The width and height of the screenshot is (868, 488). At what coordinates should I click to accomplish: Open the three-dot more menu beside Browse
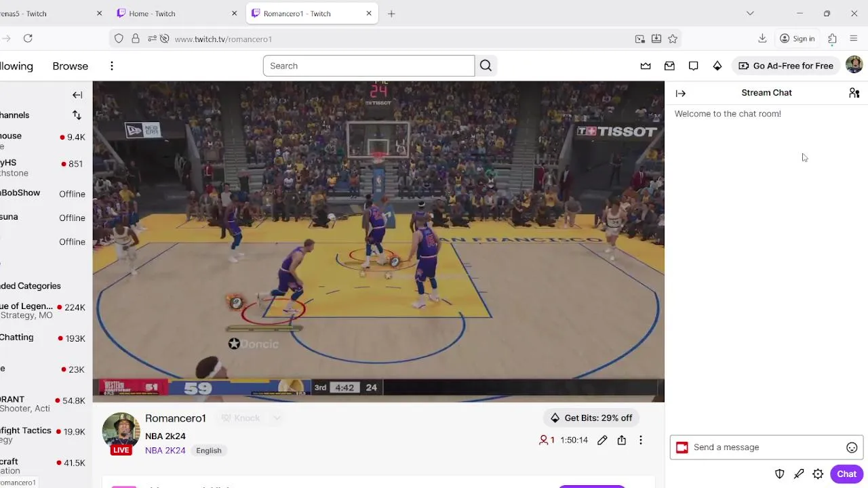coord(112,66)
